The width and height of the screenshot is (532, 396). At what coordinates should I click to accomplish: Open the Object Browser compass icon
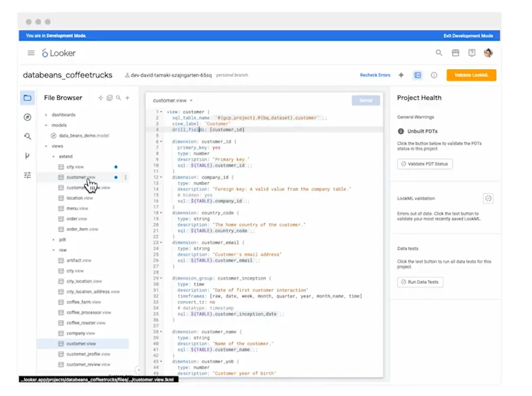27,117
